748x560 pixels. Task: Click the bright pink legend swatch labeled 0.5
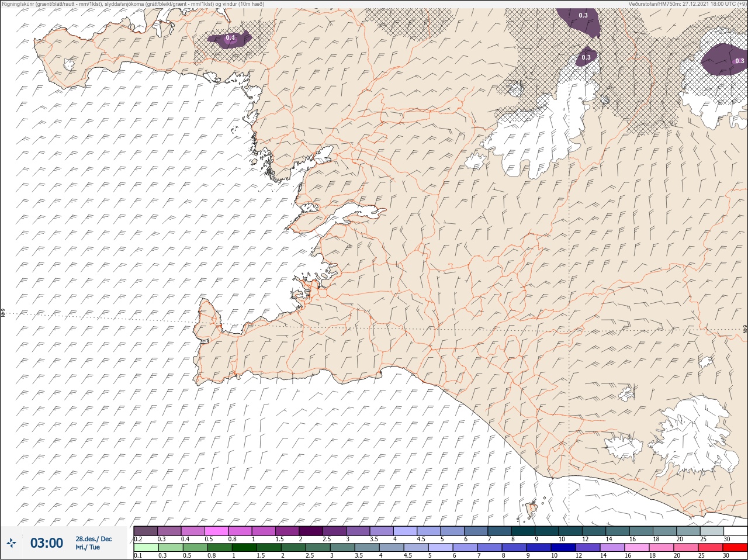[x=216, y=531]
